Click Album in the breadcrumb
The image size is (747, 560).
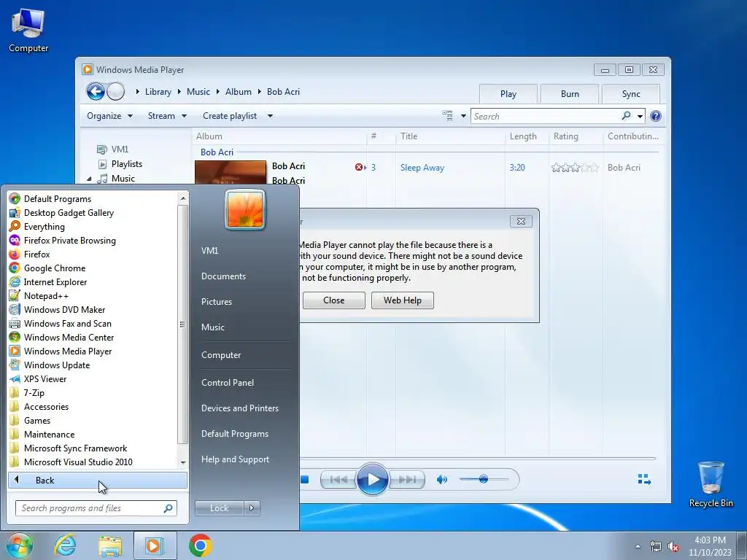click(x=239, y=92)
